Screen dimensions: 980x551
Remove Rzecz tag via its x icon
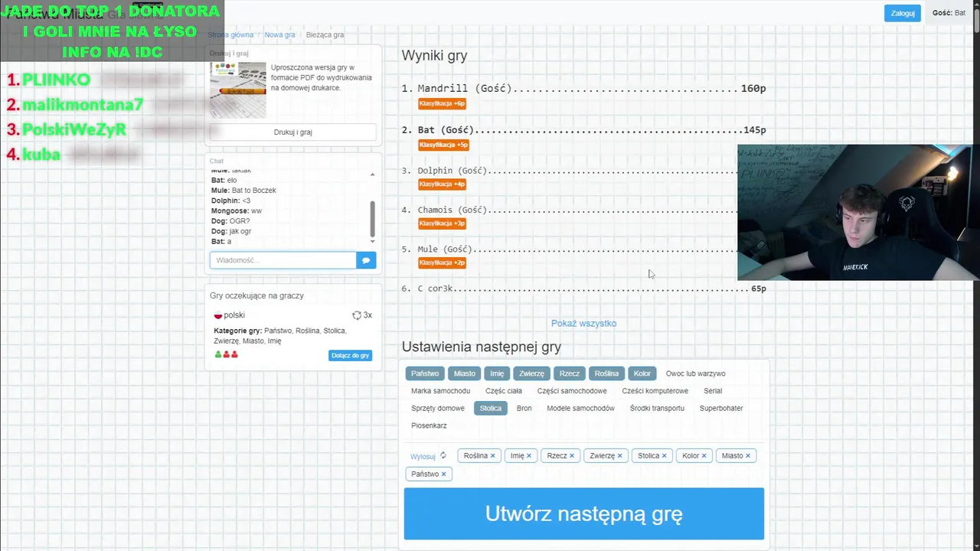[571, 455]
